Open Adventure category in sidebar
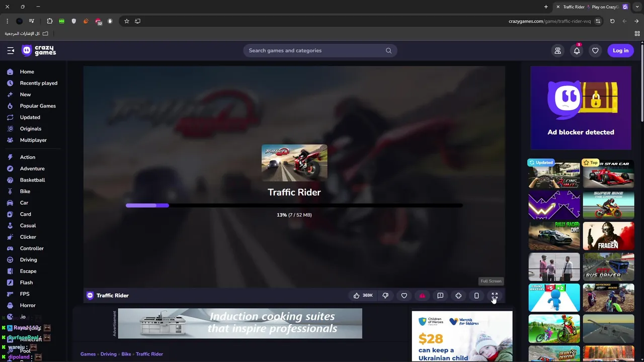This screenshot has height=362, width=644. tap(32, 168)
